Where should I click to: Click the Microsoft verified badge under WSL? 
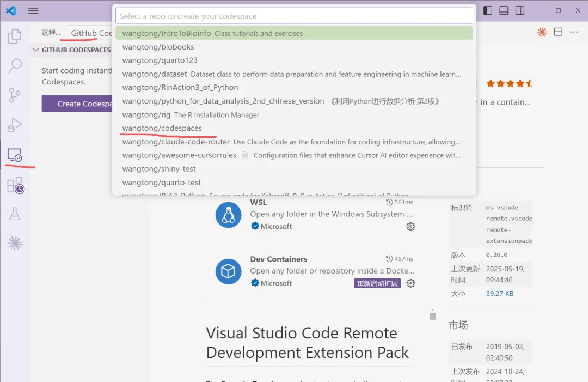click(x=255, y=226)
